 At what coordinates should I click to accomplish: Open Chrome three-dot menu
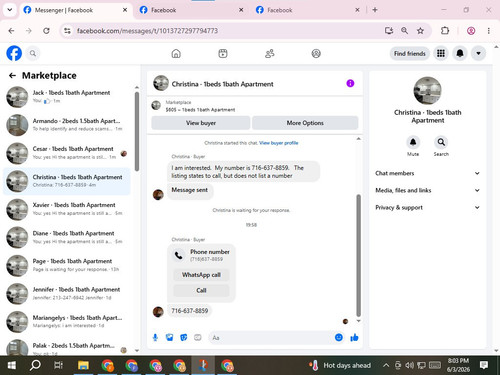point(489,31)
